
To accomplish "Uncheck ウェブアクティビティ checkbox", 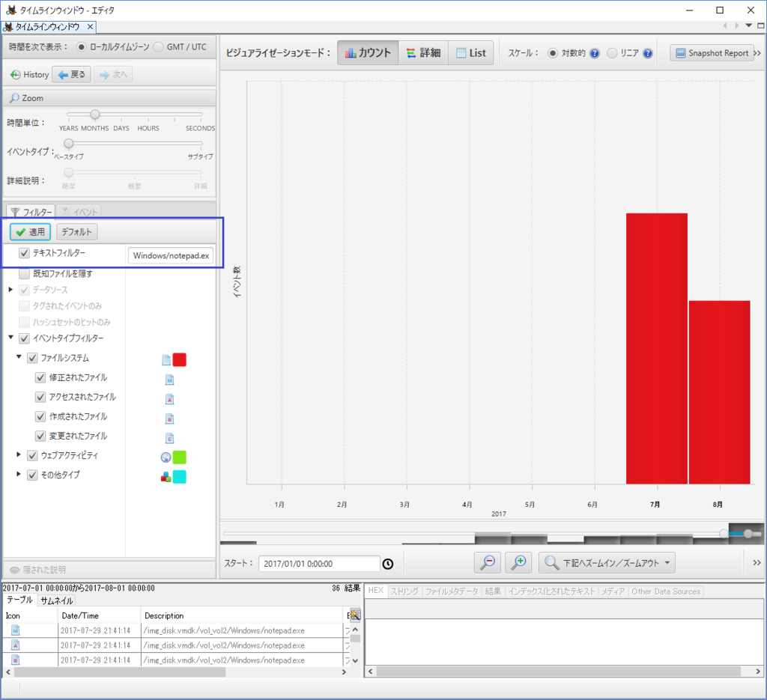I will pos(32,456).
